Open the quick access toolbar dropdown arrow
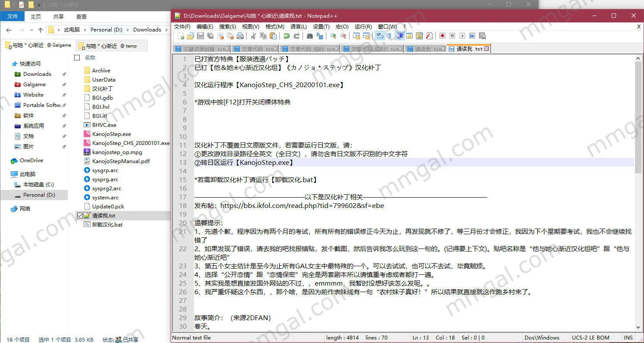This screenshot has width=644, height=343. click(x=39, y=5)
